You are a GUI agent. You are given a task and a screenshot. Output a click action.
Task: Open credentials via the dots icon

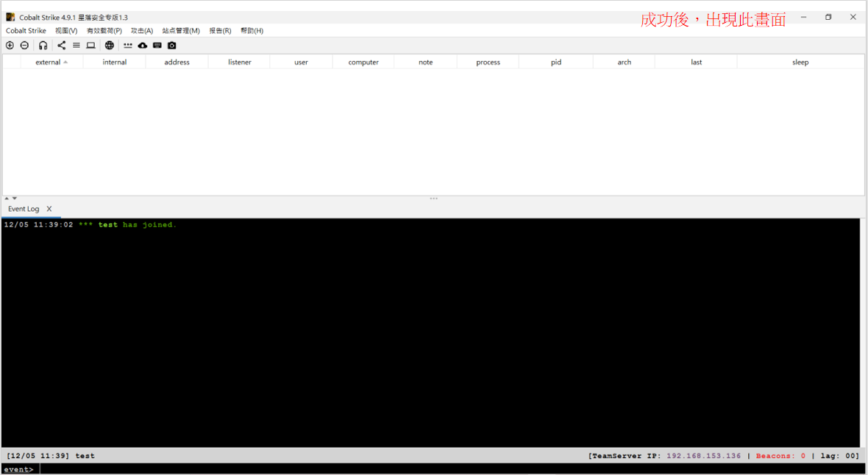(128, 46)
